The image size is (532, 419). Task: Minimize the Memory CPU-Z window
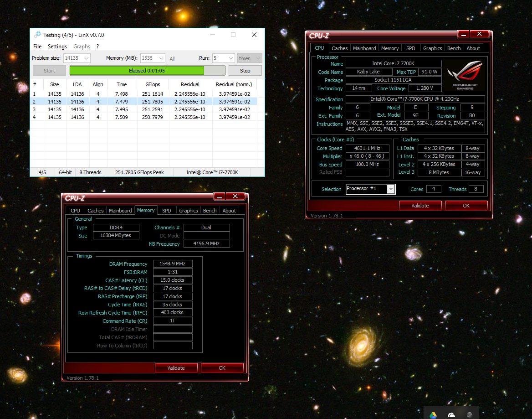point(219,196)
